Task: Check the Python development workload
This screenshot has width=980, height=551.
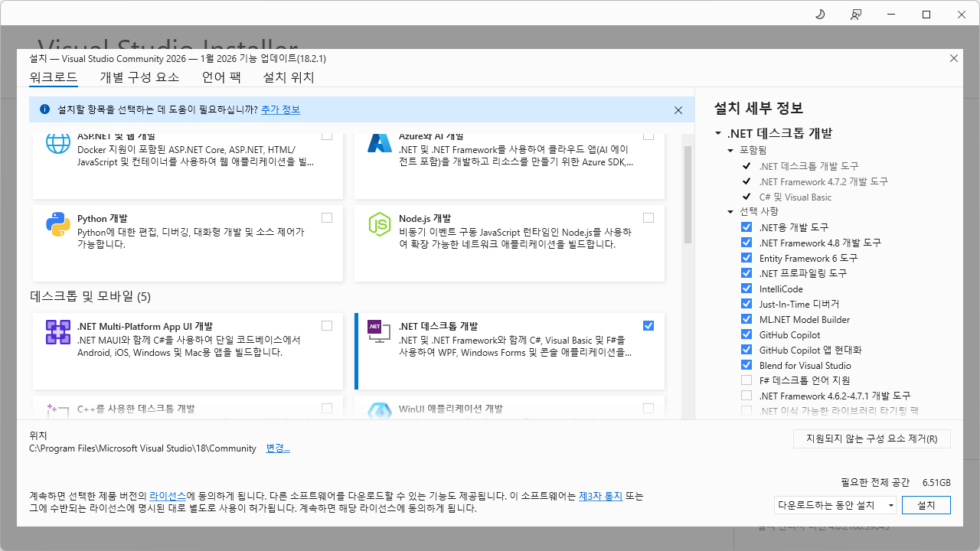Action: pyautogui.click(x=327, y=217)
